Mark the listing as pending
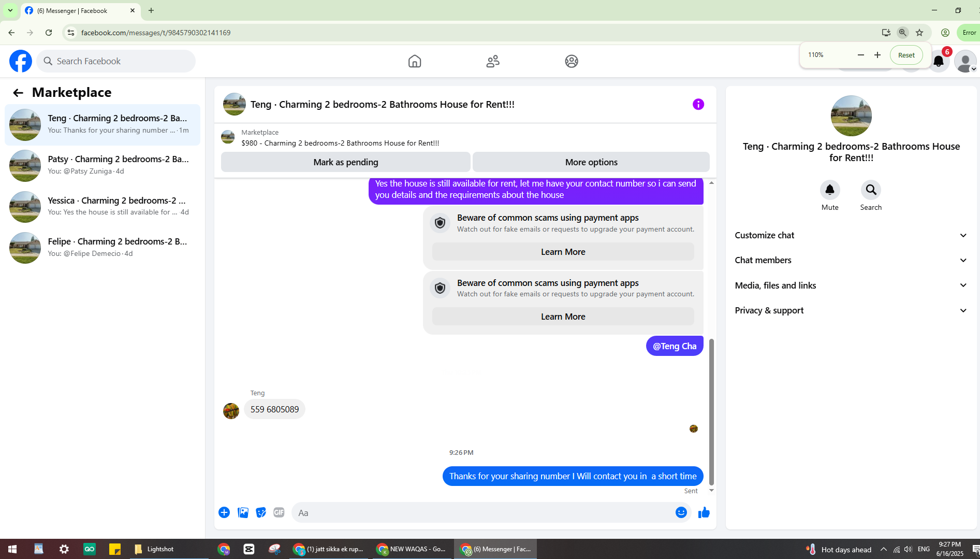 346,162
